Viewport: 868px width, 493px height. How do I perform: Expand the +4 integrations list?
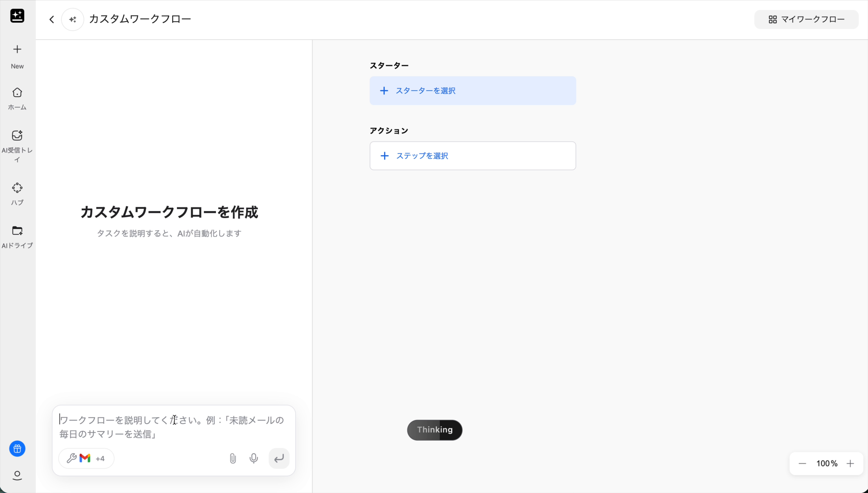click(x=99, y=458)
